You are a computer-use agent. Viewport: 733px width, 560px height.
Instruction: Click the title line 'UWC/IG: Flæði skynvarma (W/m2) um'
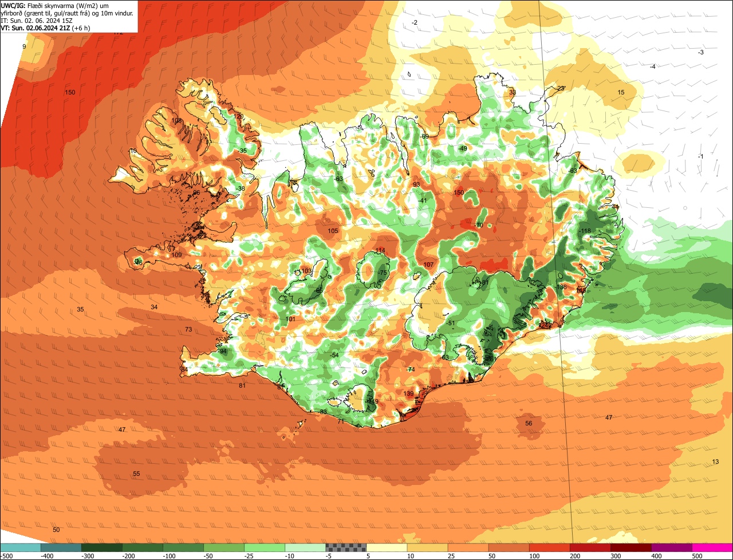click(54, 5)
